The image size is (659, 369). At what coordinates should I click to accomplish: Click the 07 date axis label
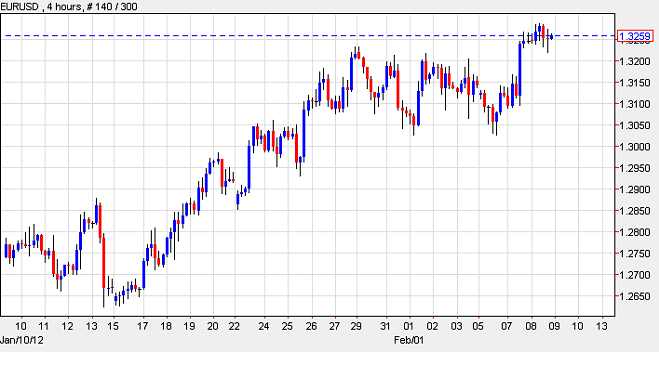pyautogui.click(x=507, y=326)
